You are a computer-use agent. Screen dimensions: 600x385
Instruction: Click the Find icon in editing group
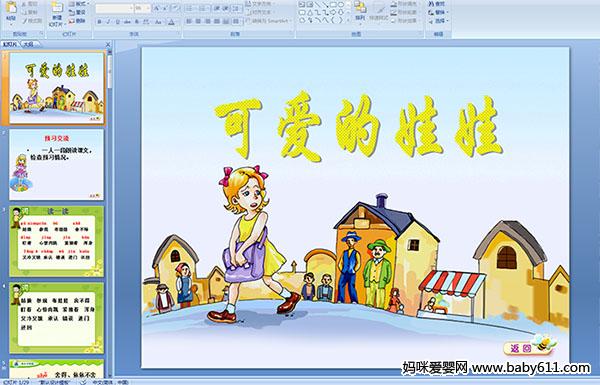pos(437,4)
